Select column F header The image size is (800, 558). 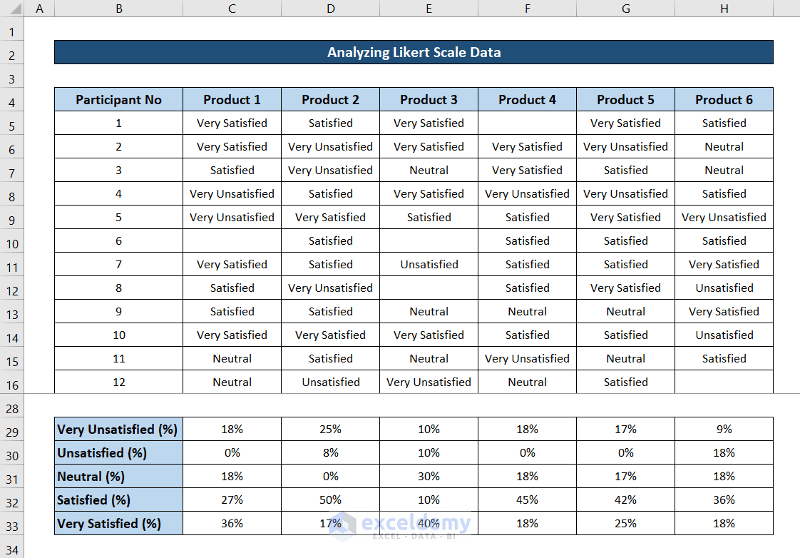tap(527, 9)
